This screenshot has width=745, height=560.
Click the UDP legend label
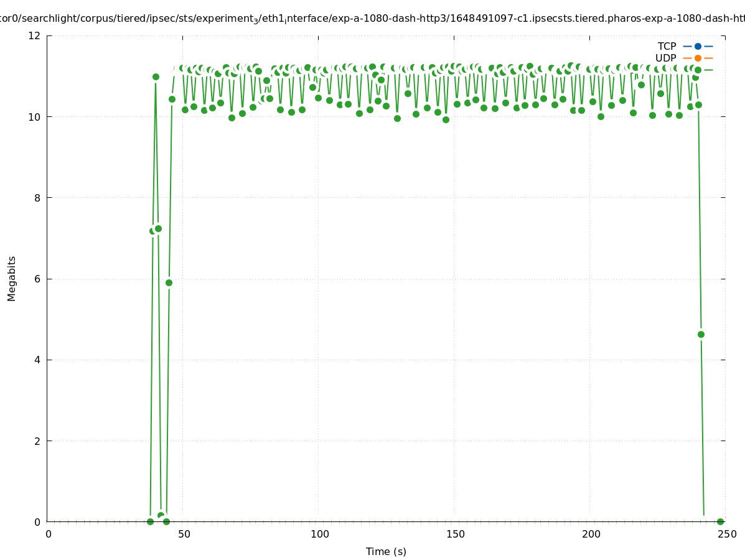click(665, 58)
